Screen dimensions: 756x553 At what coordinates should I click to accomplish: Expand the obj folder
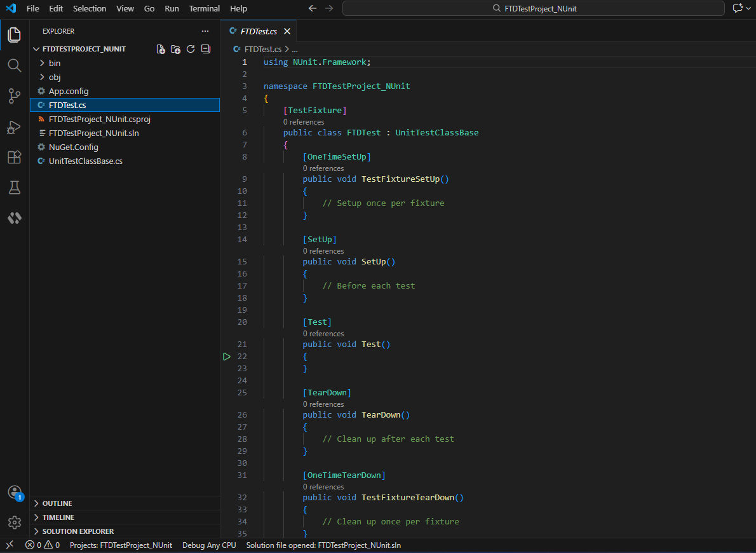click(55, 77)
